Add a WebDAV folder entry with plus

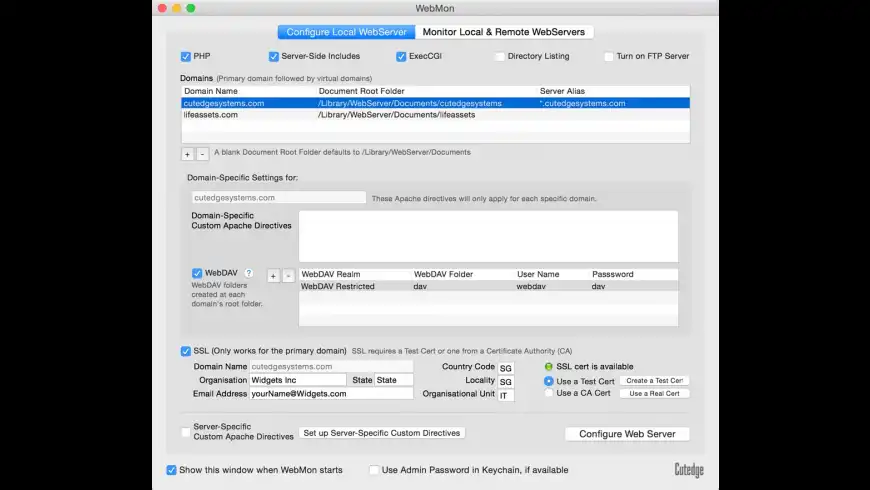[x=273, y=276]
